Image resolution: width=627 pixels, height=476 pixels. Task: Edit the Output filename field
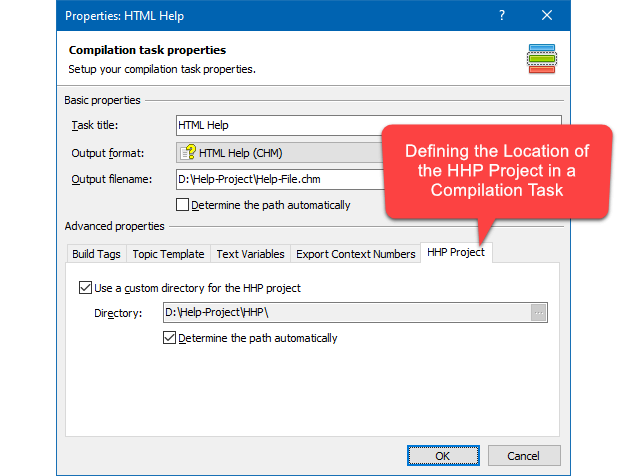pos(280,179)
